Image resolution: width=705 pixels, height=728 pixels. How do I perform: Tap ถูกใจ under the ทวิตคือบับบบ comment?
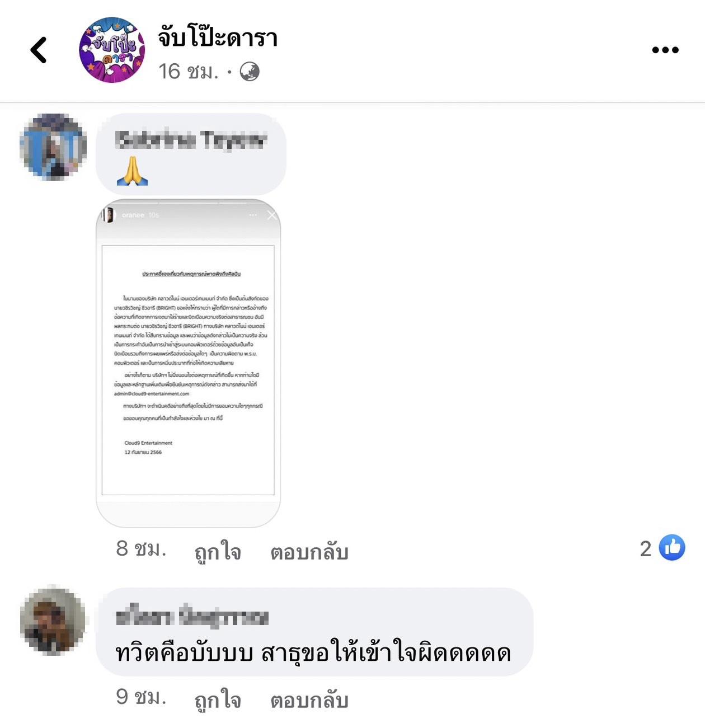click(218, 700)
